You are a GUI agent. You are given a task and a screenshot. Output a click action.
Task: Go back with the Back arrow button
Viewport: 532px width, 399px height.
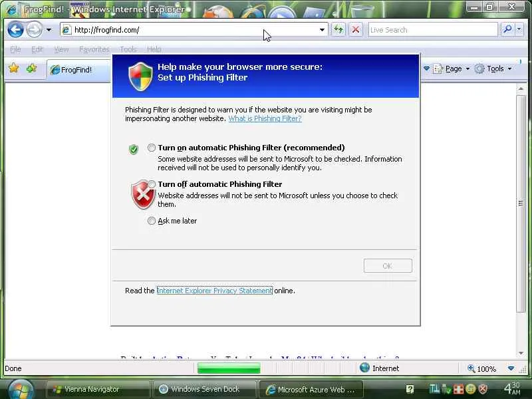click(x=15, y=30)
